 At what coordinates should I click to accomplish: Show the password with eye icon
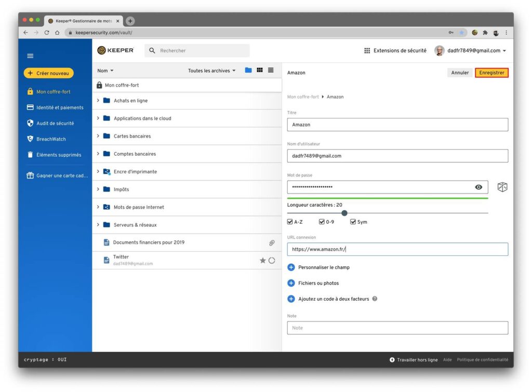tap(478, 187)
